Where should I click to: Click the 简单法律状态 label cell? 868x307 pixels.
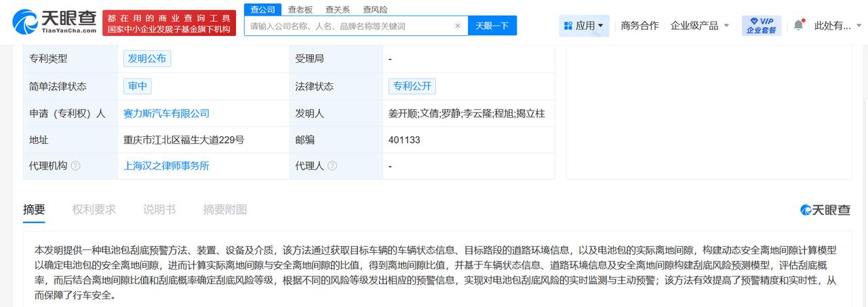71,86
